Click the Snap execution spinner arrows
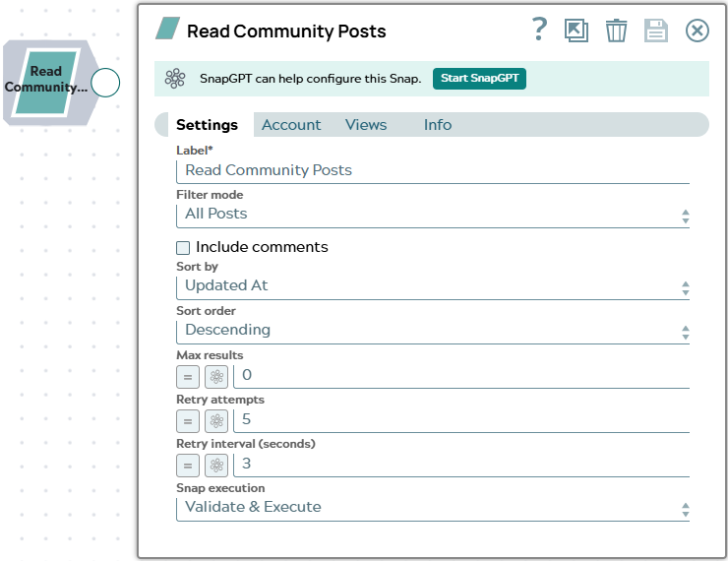This screenshot has height=561, width=728. 686,510
